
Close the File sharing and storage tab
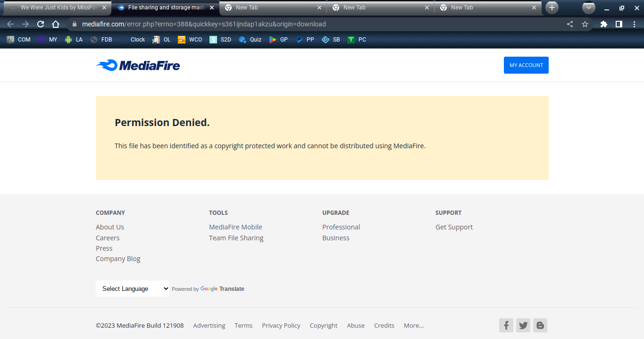[211, 8]
